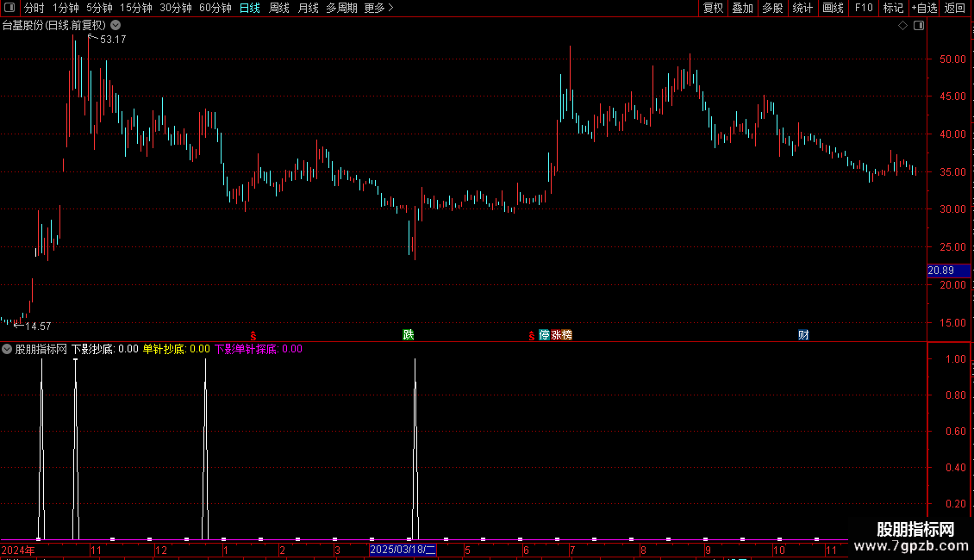Image resolution: width=974 pixels, height=560 pixels.
Task: Switch to 周线 weekly chart
Action: point(279,8)
